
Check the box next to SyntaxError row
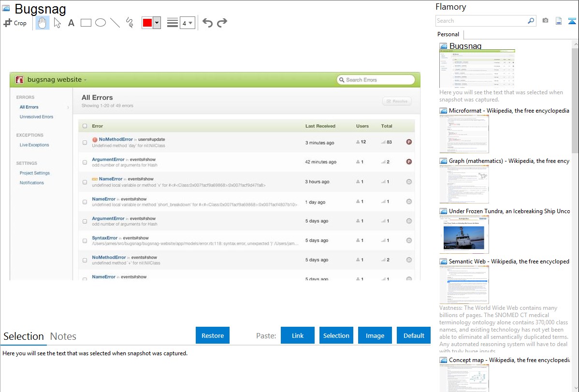click(x=85, y=240)
